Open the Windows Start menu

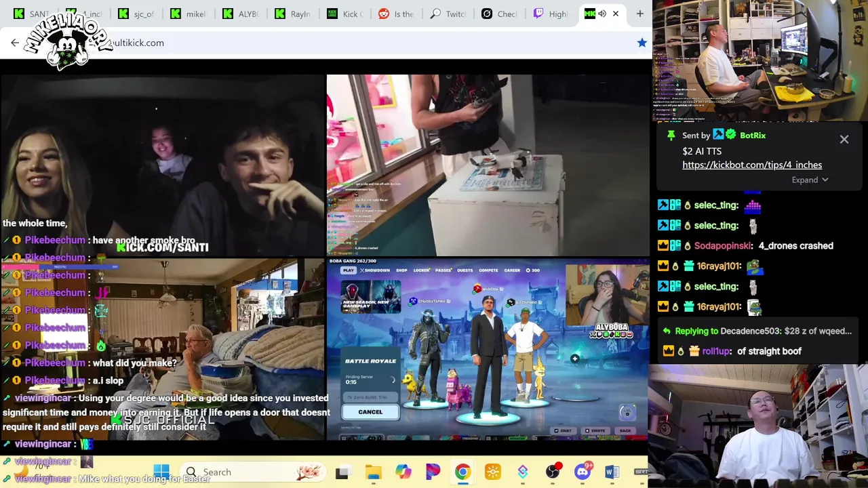(161, 472)
